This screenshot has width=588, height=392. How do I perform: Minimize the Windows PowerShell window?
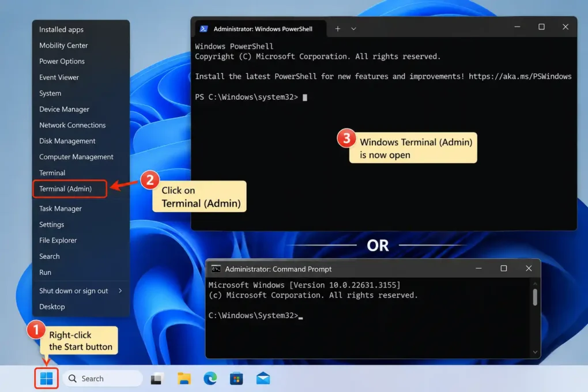[517, 27]
